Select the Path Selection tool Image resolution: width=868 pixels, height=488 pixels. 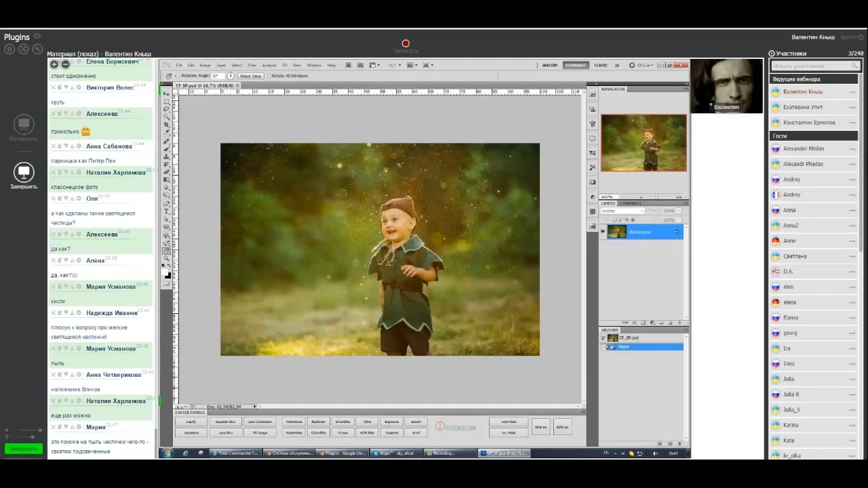pyautogui.click(x=167, y=219)
